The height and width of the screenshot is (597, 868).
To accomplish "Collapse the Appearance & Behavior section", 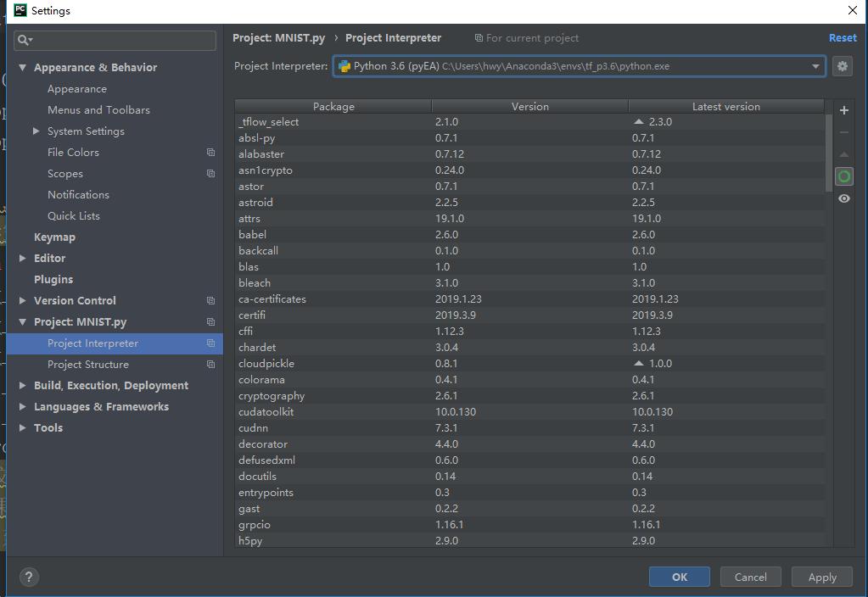I will [x=23, y=68].
